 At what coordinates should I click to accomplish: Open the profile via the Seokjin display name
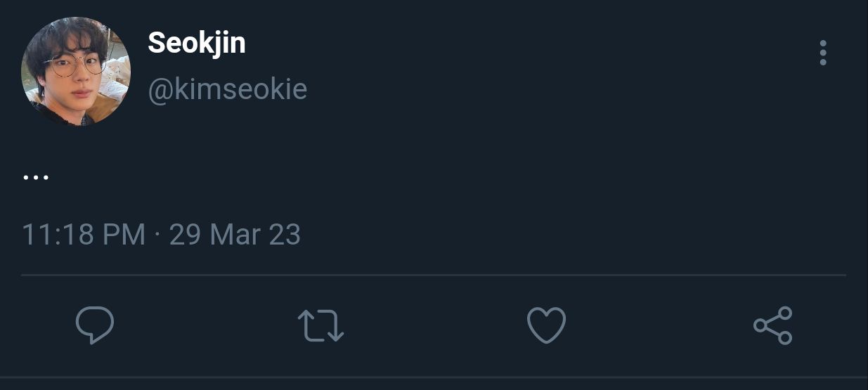pyautogui.click(x=197, y=44)
